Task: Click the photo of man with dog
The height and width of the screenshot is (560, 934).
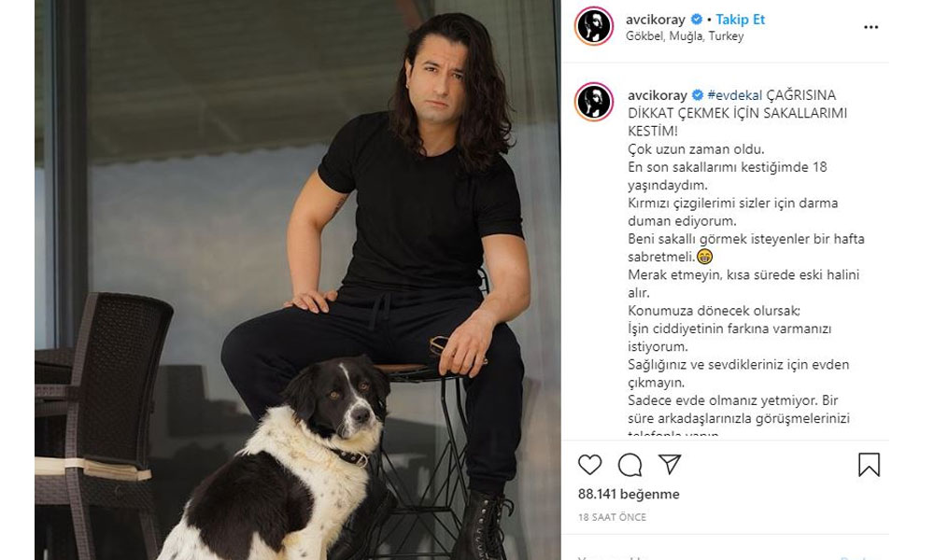Action: click(x=298, y=280)
